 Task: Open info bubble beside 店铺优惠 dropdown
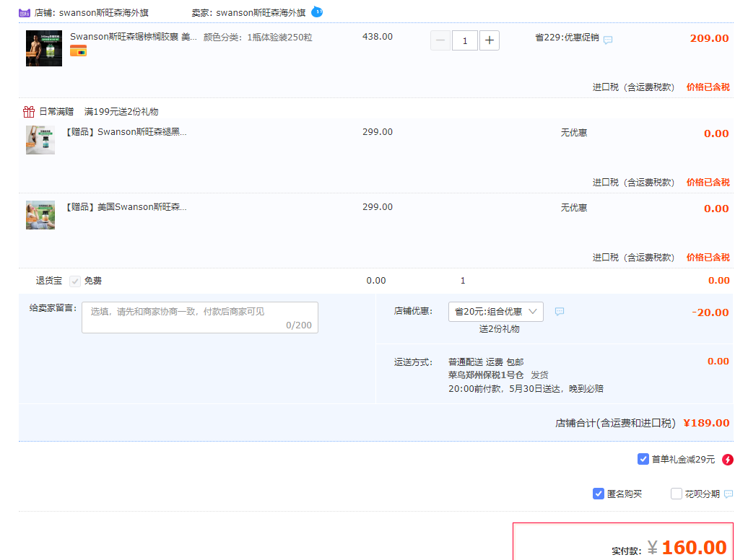(x=560, y=312)
